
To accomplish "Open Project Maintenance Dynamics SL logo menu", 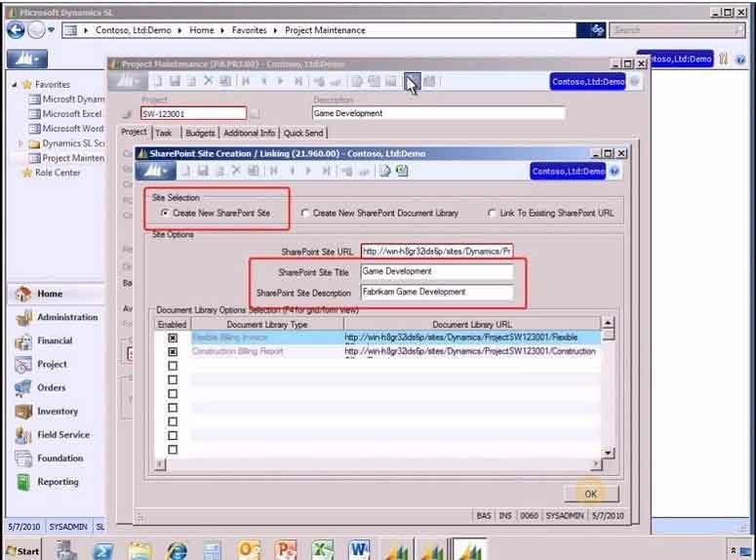I will [x=126, y=82].
